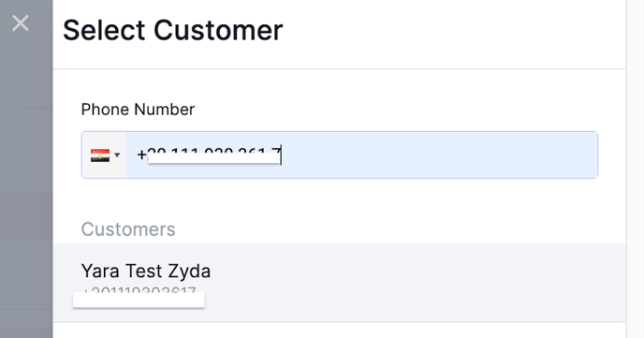Close the Select Customer panel
The height and width of the screenshot is (338, 644).
tap(21, 23)
